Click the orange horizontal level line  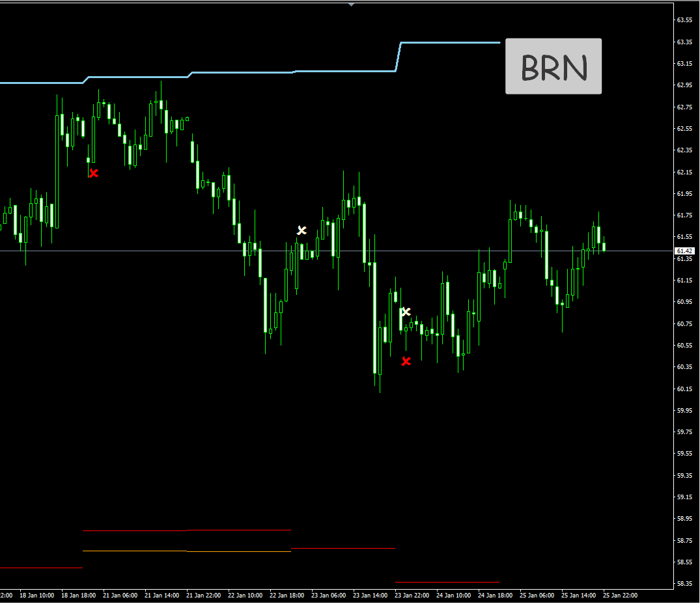pyautogui.click(x=187, y=551)
